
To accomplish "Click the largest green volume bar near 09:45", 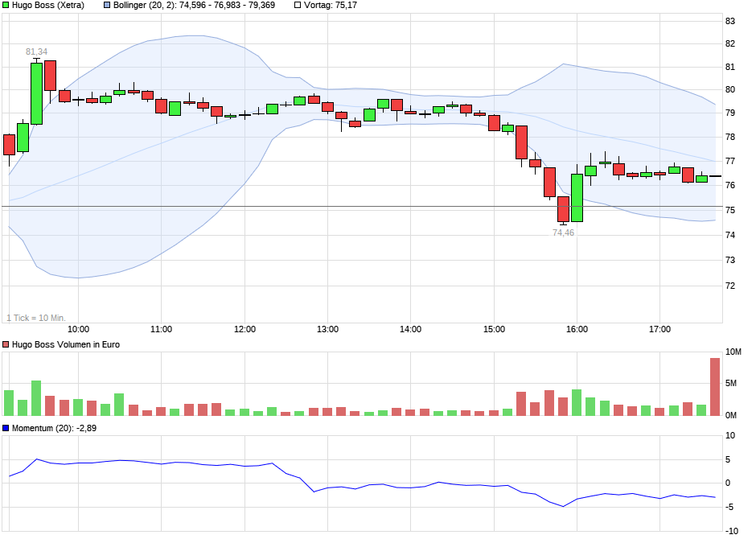I will (x=35, y=398).
